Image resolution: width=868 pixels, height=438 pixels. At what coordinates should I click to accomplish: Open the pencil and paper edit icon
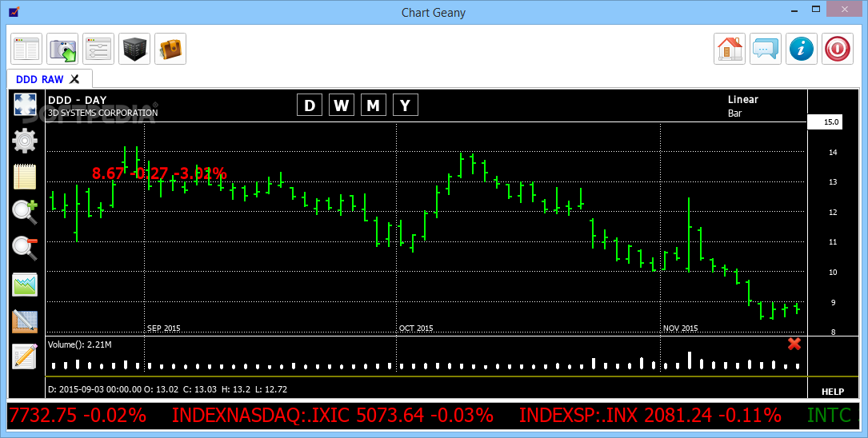coord(25,356)
